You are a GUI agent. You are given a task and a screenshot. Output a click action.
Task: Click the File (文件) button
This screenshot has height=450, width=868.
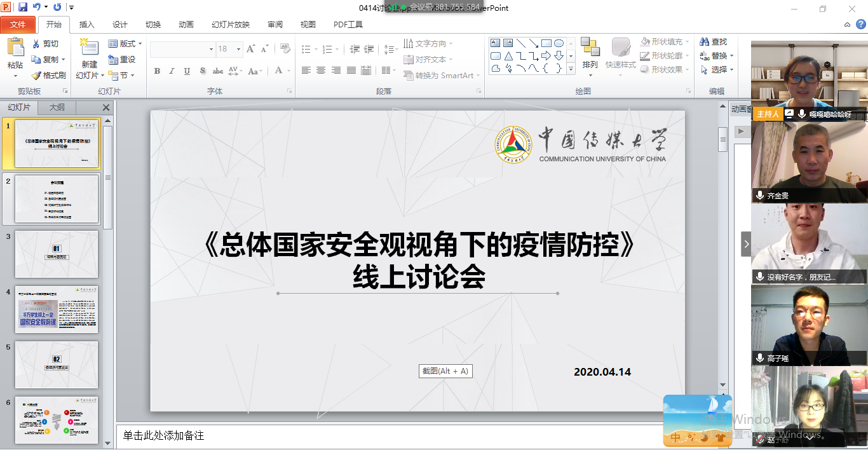click(18, 25)
